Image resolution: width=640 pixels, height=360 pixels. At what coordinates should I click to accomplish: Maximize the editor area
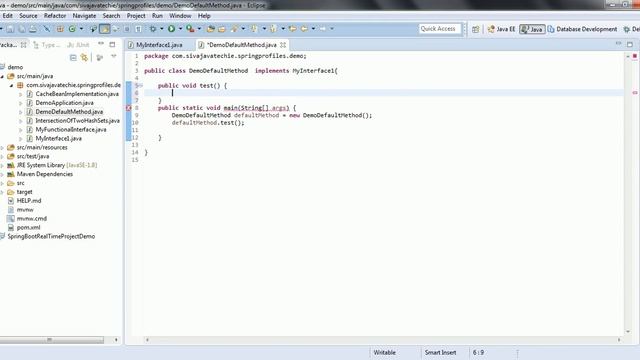point(630,44)
